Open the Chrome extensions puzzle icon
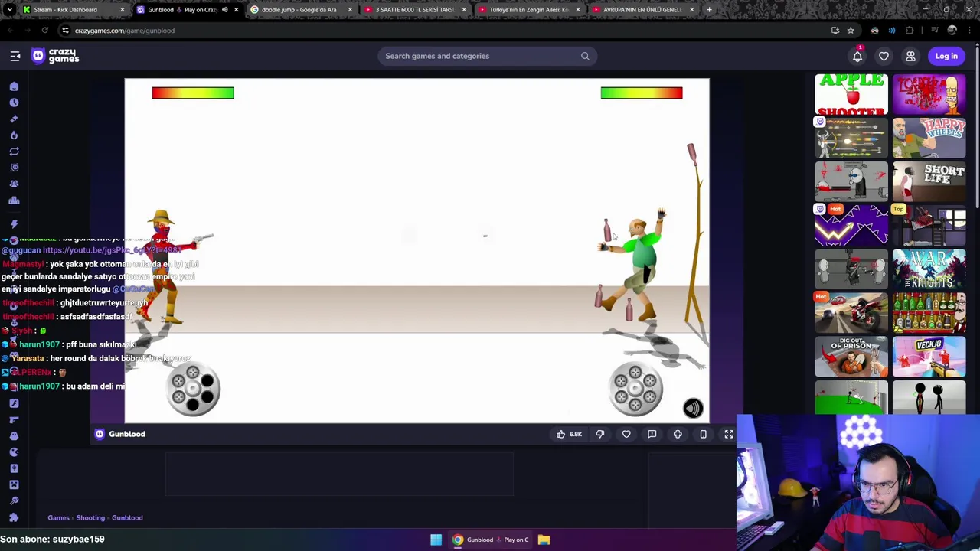 pyautogui.click(x=910, y=31)
